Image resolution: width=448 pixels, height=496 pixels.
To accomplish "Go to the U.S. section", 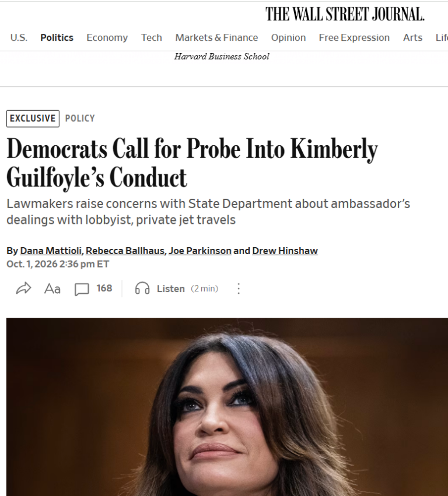I will tap(19, 38).
